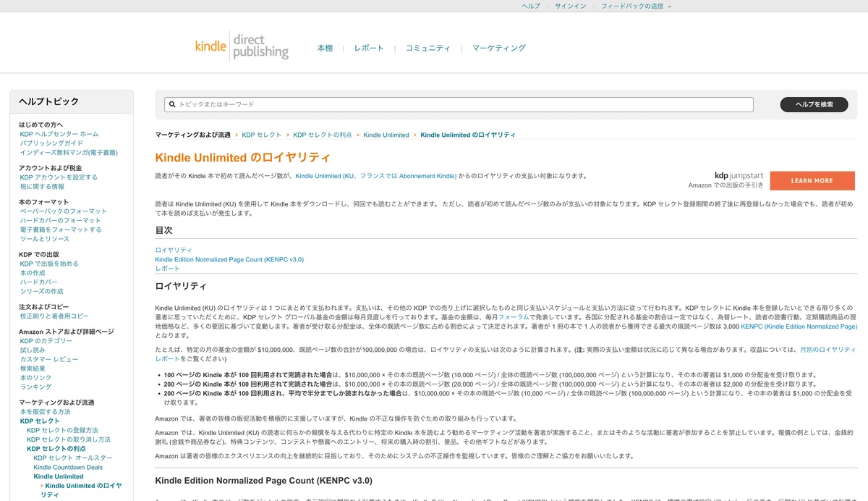
Task: Open the ヘルプ link in top bar
Action: pyautogui.click(x=531, y=6)
